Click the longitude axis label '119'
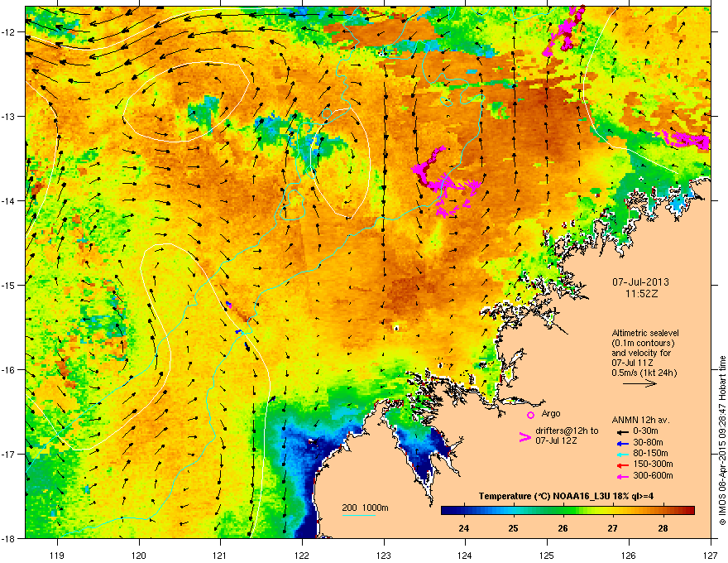The image size is (728, 563). click(57, 556)
